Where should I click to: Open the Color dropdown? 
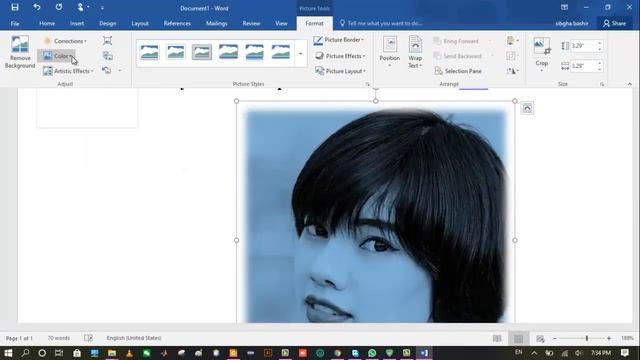[x=57, y=56]
